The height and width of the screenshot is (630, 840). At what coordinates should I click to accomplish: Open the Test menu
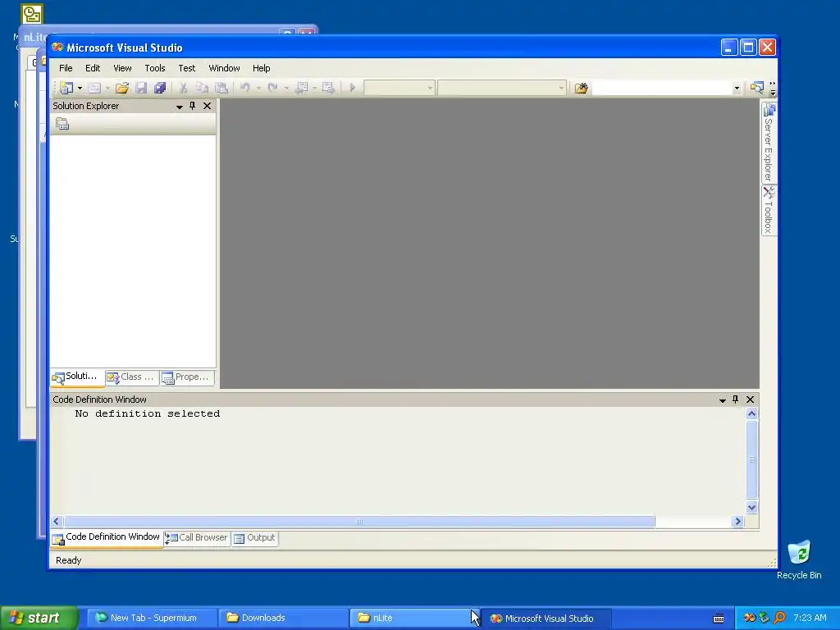click(187, 68)
